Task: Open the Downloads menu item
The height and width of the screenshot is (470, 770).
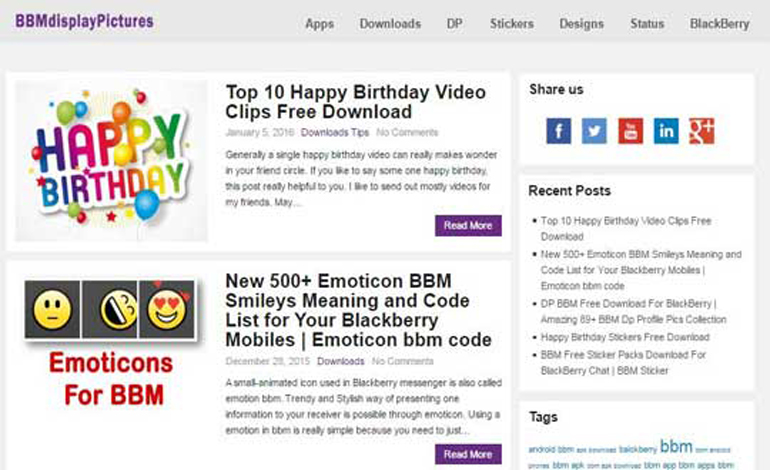Action: (x=390, y=24)
